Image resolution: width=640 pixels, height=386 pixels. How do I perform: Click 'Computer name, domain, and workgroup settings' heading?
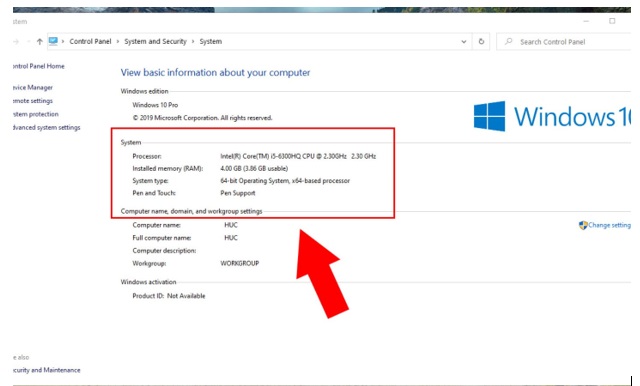191,211
